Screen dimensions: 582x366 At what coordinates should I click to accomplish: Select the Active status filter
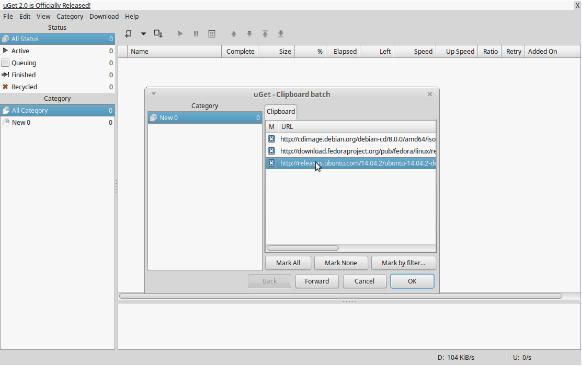(x=58, y=51)
